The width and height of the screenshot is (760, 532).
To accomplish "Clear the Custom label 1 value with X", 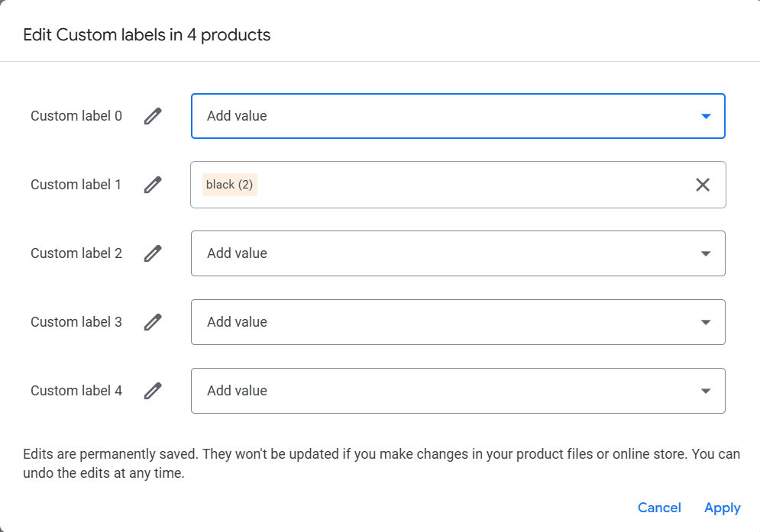I will 703,185.
